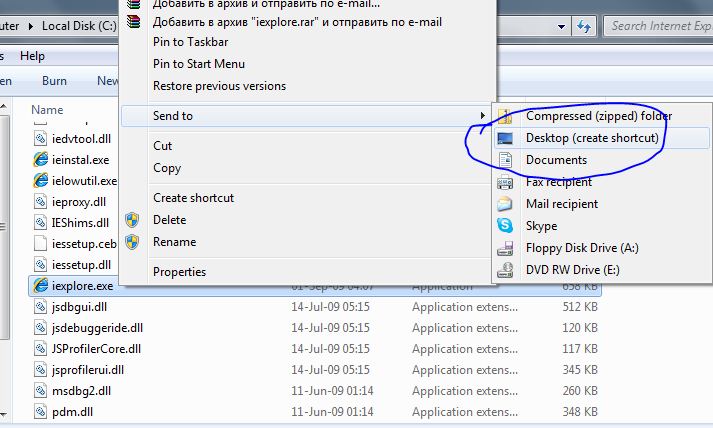Click the Search Internet Explorer field

pyautogui.click(x=659, y=26)
